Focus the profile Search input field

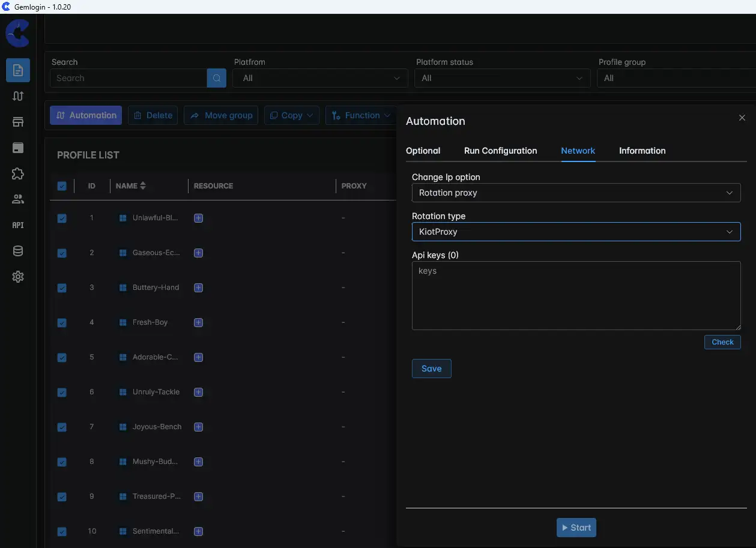(129, 78)
